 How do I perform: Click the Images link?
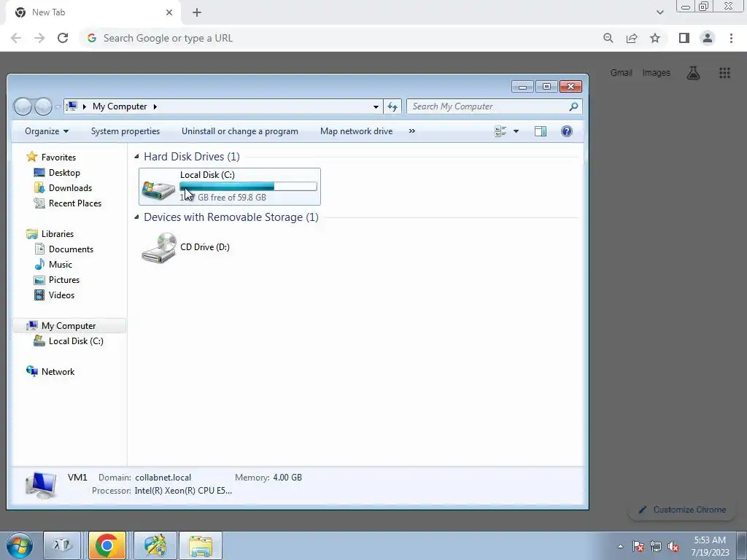point(656,73)
